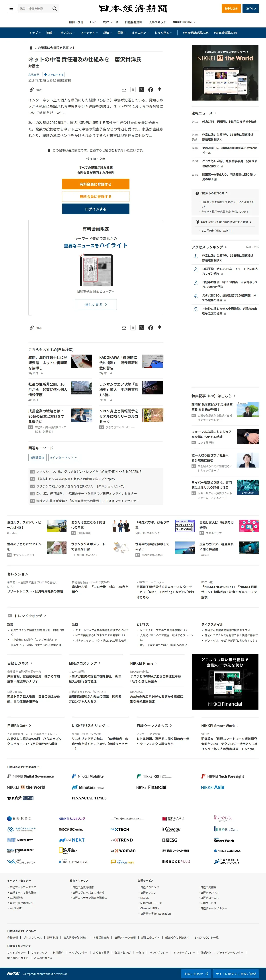Expand the ビジネス navigation dropdown
Screen dimensions: 266x980
[68, 33]
